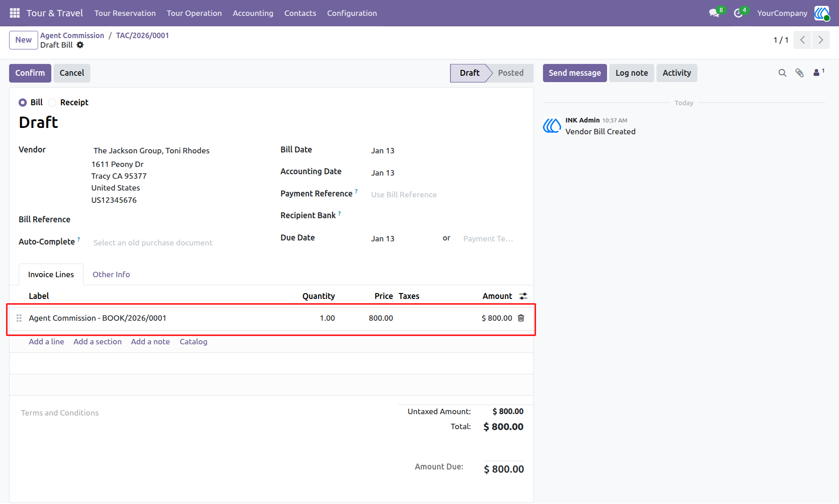
Task: Click the Payment Reference input
Action: tap(447, 195)
